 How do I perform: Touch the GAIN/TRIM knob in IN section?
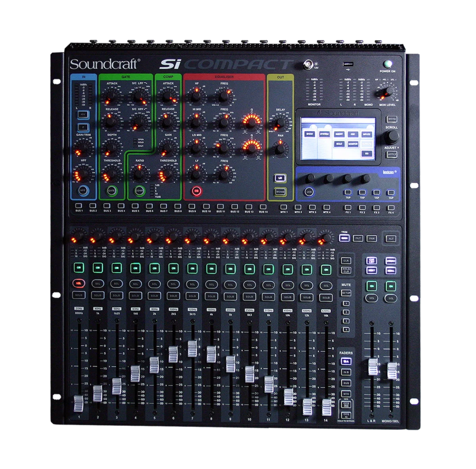pyautogui.click(x=83, y=148)
